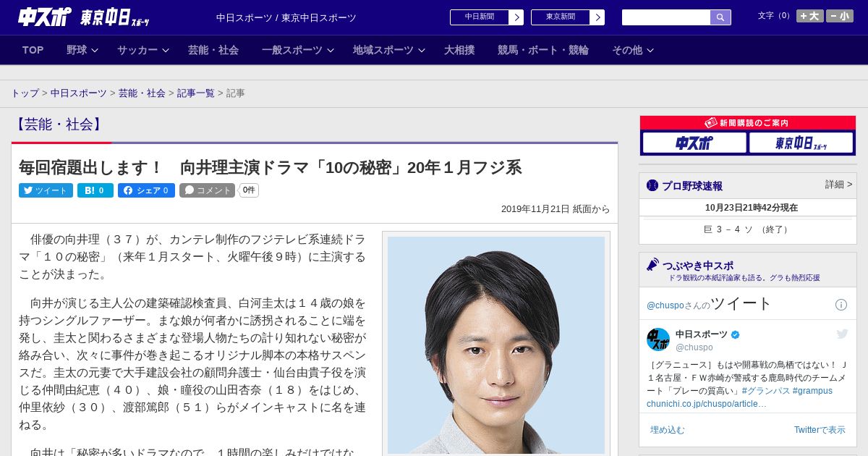Expand the 地域スポーツ navigation menu

[389, 50]
